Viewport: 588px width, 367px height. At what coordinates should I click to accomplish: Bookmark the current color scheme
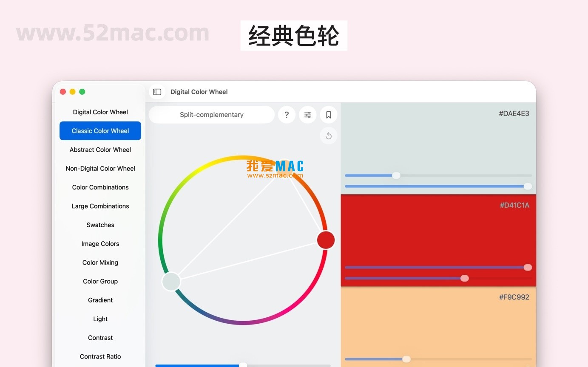pos(328,115)
